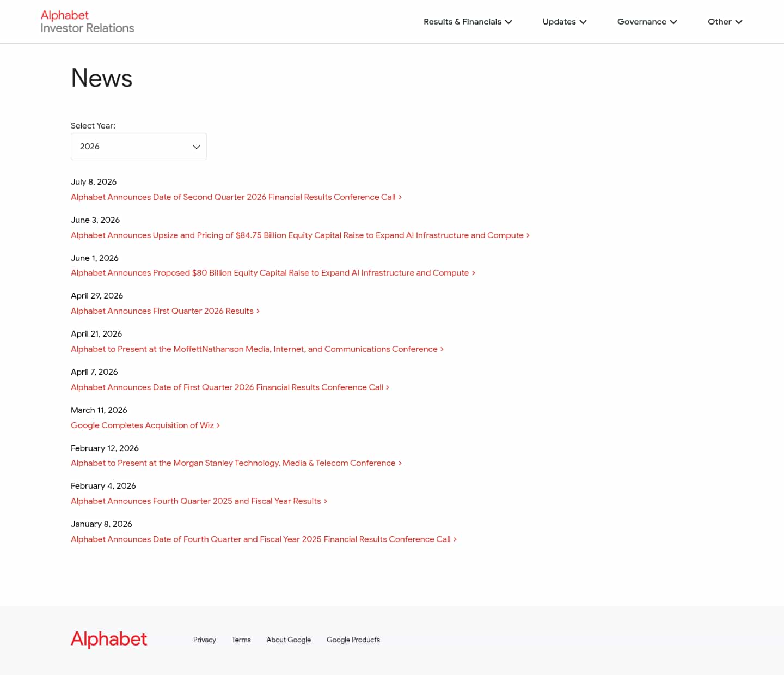Click the March 11, 2026 date

(x=99, y=410)
